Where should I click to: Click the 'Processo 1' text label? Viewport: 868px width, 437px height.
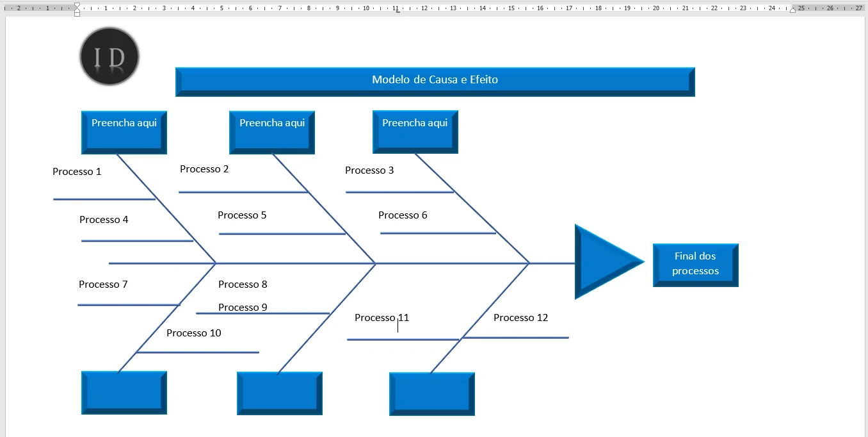[77, 171]
